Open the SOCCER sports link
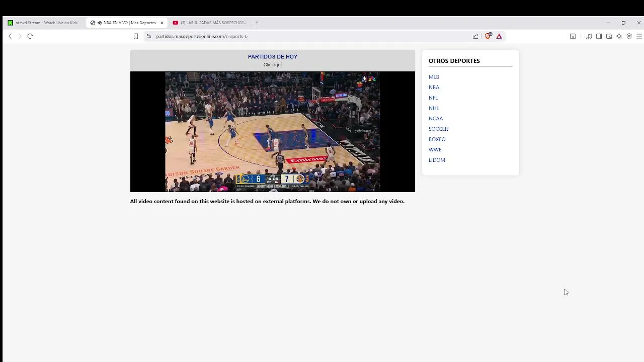Image resolution: width=644 pixels, height=362 pixels. 438,129
